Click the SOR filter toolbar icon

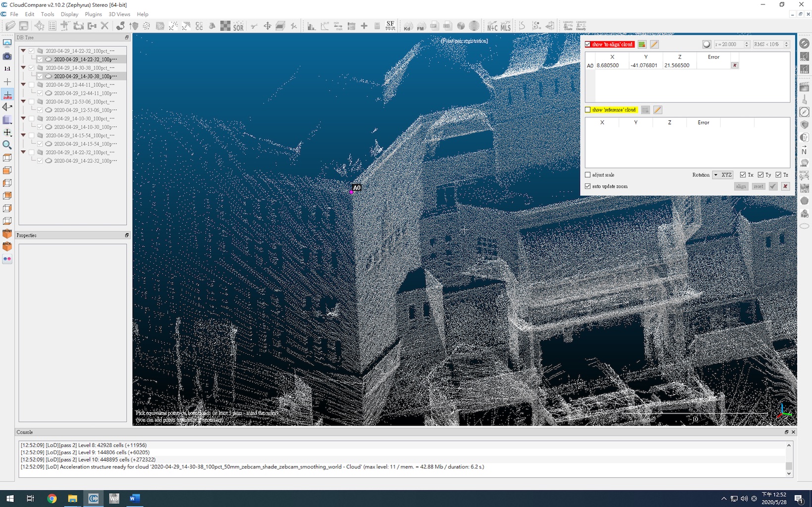tap(238, 26)
